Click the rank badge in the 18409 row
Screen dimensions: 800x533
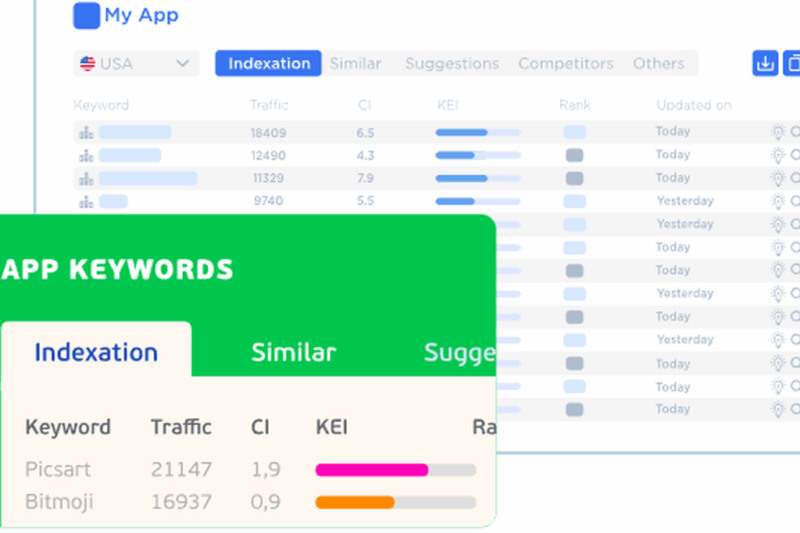pyautogui.click(x=574, y=133)
